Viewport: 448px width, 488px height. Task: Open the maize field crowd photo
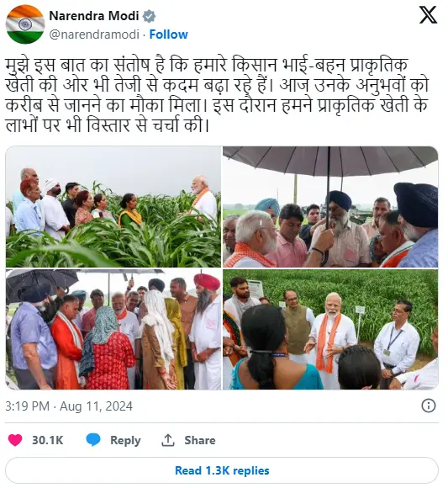click(x=113, y=207)
